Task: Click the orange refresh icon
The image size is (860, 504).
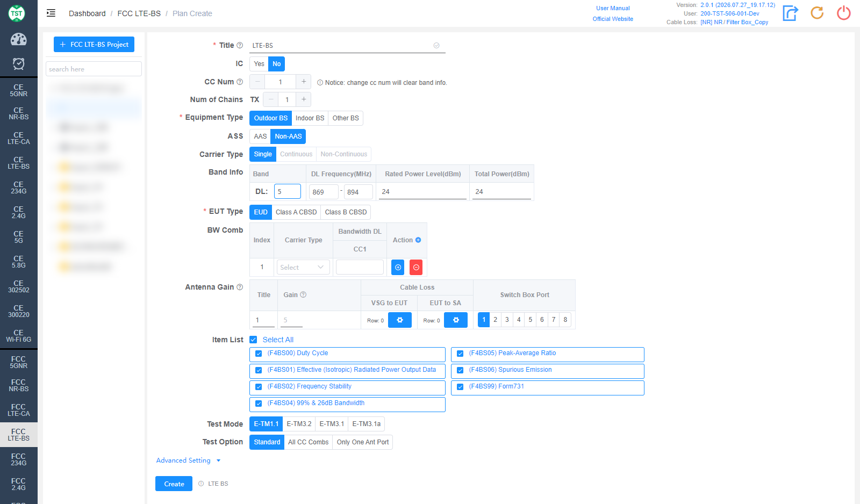Action: (817, 13)
